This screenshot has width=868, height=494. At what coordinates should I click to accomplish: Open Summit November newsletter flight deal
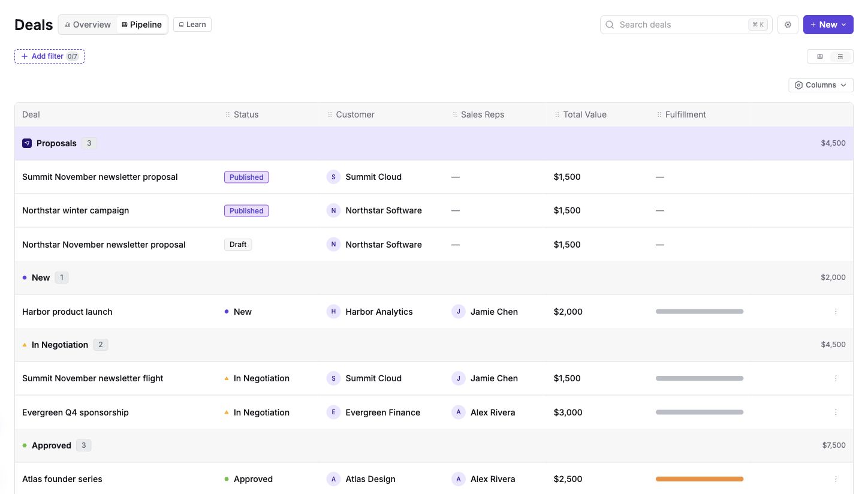[x=93, y=378]
